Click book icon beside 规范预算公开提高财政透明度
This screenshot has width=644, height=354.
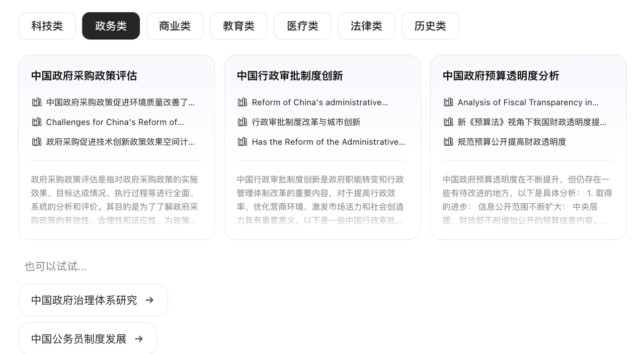448,142
